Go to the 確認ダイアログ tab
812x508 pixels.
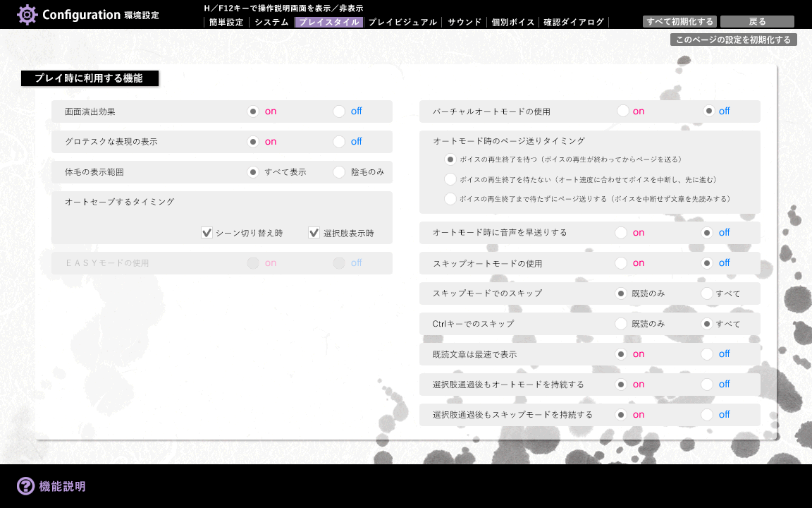(574, 23)
